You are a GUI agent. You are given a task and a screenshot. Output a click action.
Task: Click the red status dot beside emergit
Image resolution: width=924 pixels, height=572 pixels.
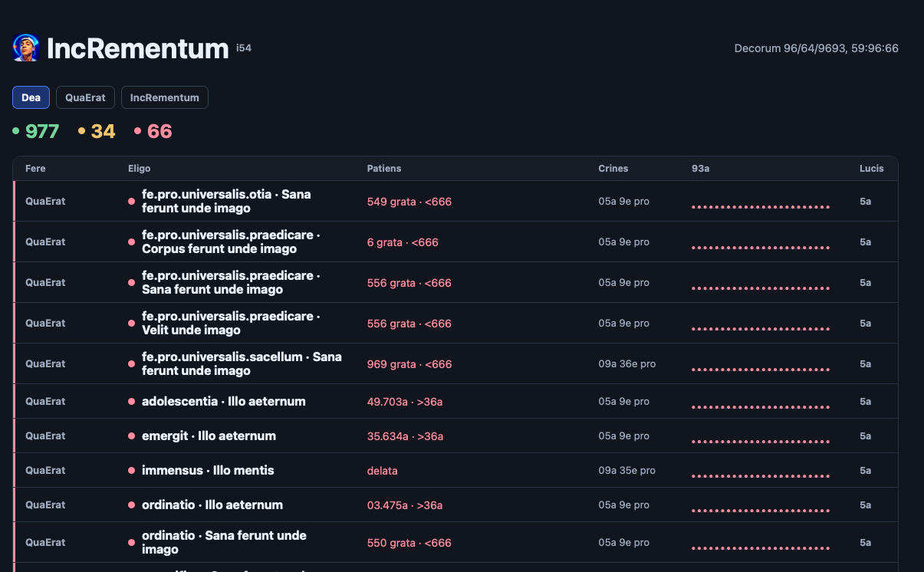pyautogui.click(x=132, y=436)
